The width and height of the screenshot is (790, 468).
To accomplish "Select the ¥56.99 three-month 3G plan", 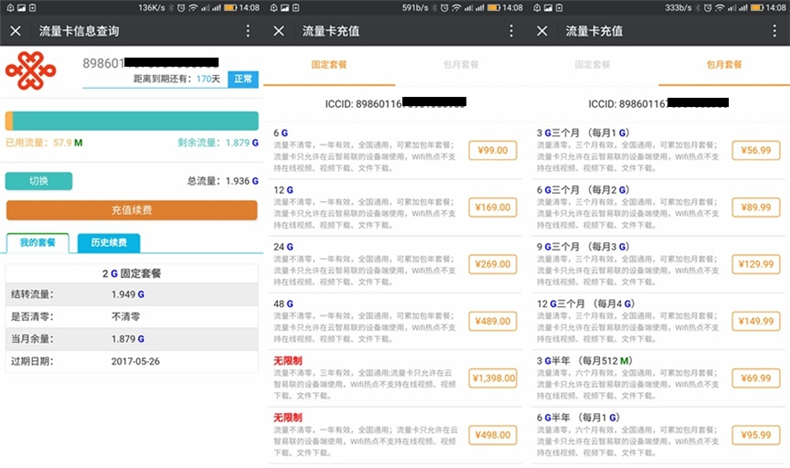I will click(x=756, y=150).
